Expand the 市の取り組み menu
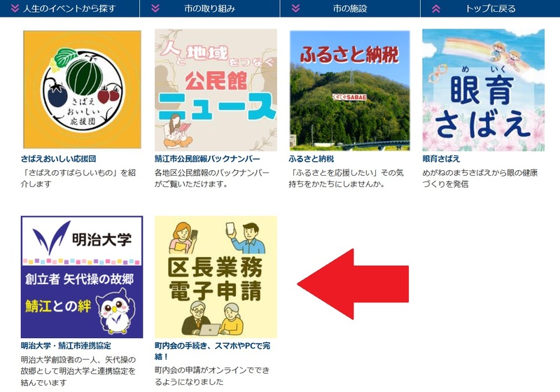Screen dimensions: 560x392 [x=209, y=8]
